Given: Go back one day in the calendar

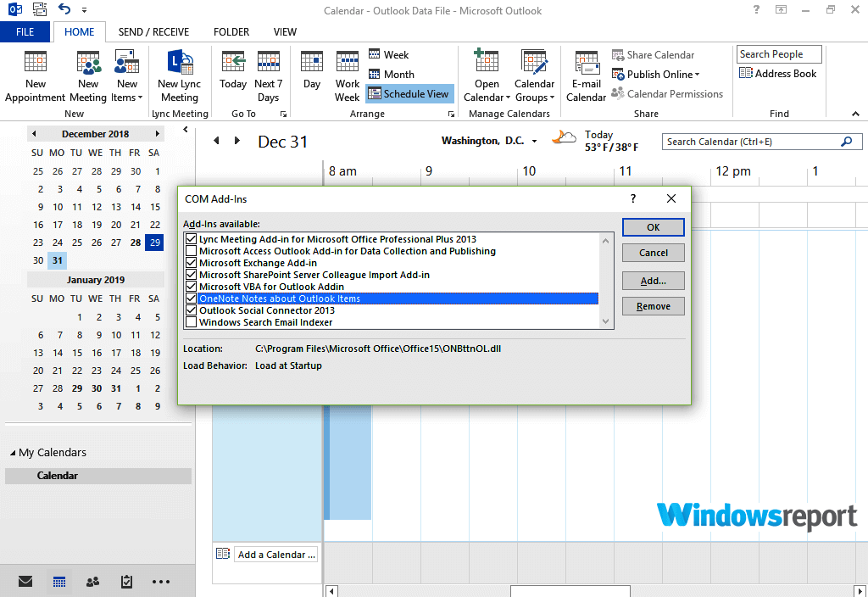Looking at the screenshot, I should coord(216,141).
